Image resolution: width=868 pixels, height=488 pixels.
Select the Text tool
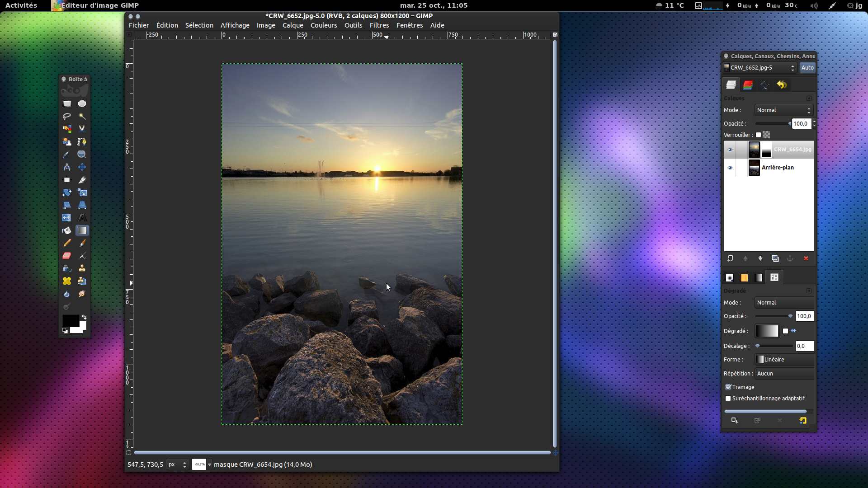pyautogui.click(x=82, y=218)
